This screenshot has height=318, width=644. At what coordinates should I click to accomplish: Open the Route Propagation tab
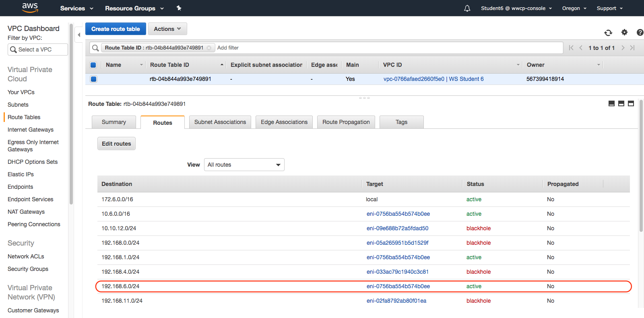[x=346, y=122]
